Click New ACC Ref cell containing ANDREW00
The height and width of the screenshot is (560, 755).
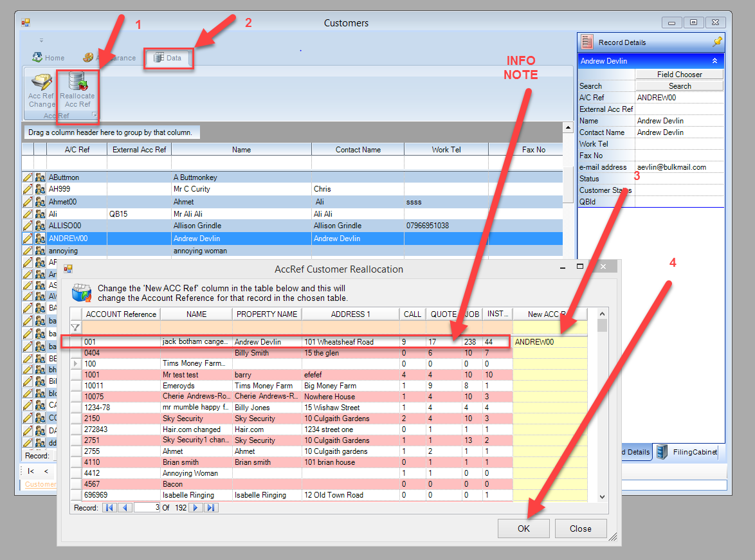tap(550, 342)
